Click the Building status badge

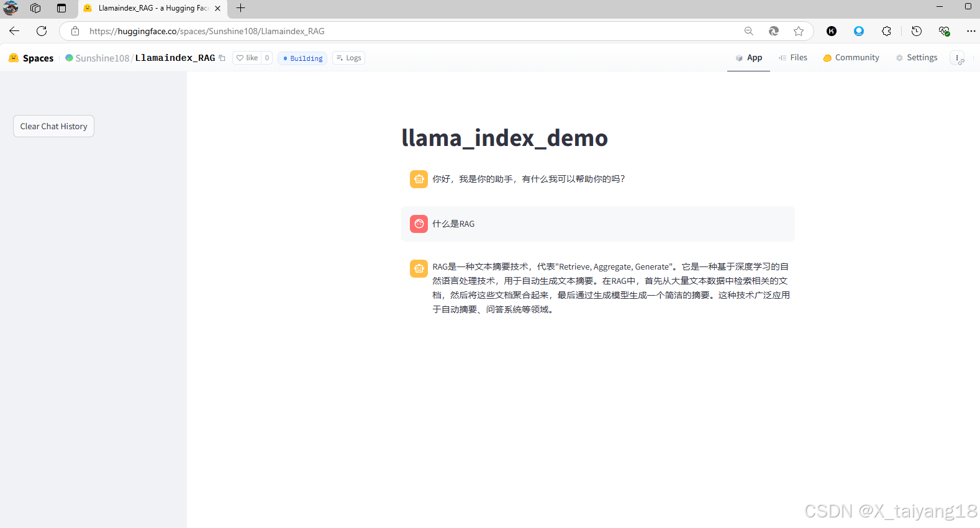302,58
